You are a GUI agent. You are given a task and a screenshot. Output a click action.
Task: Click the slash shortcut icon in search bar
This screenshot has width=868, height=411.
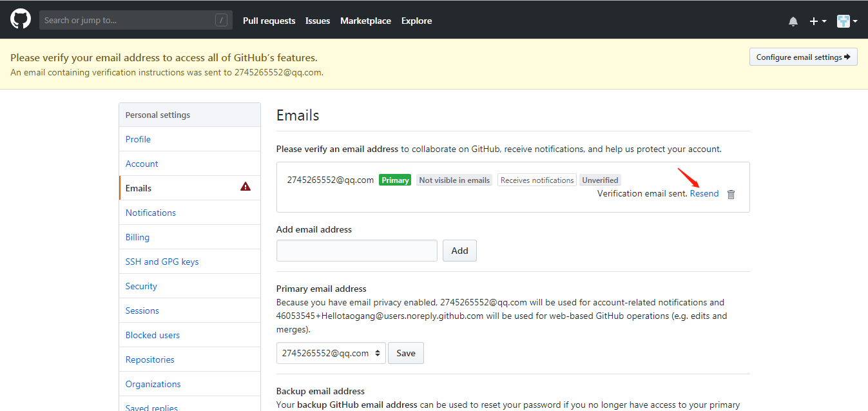point(221,20)
